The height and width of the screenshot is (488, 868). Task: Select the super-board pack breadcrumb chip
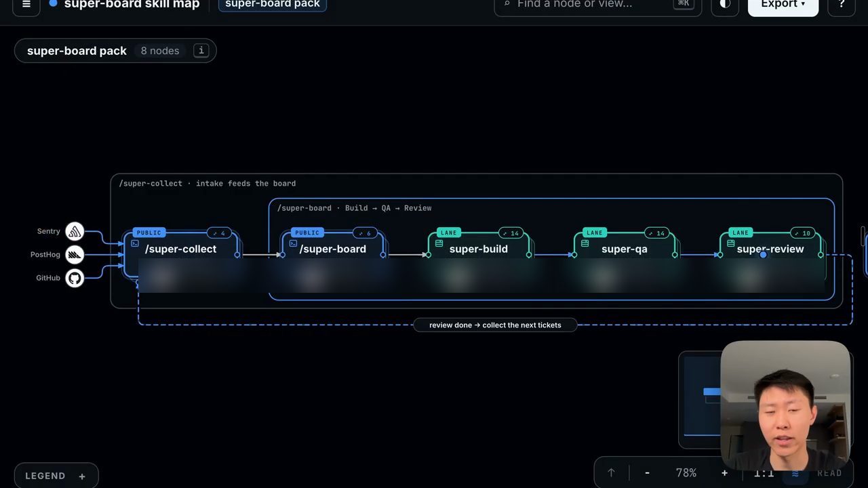(273, 4)
